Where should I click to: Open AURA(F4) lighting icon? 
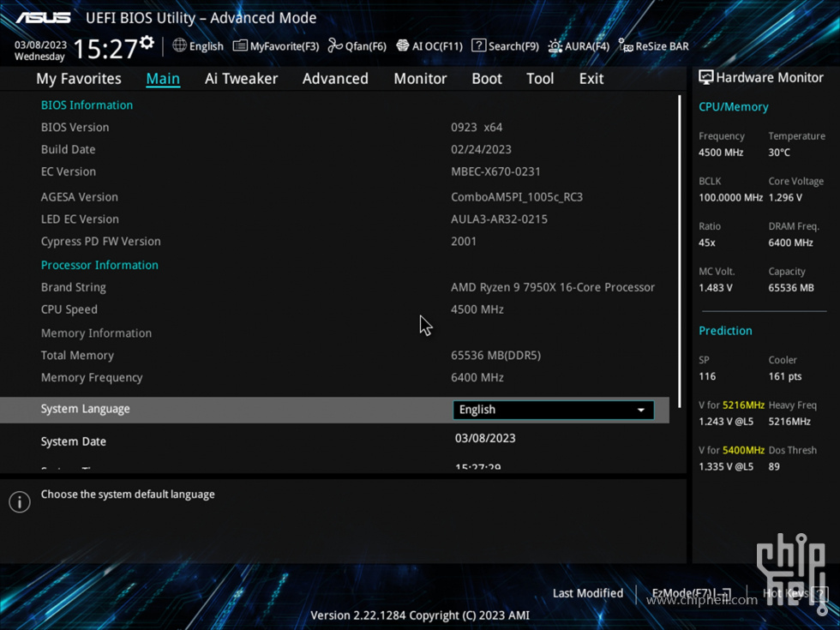(x=555, y=46)
